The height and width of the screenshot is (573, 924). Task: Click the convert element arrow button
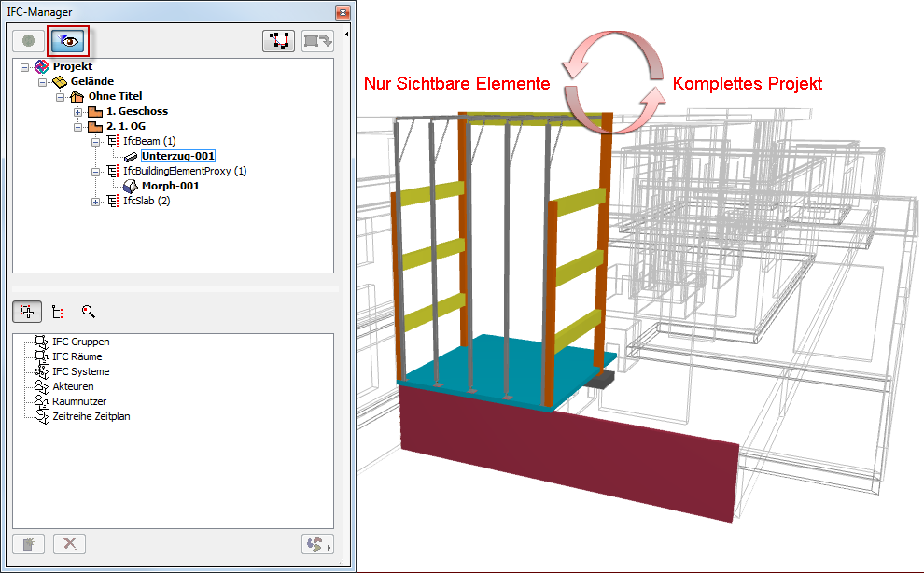(317, 41)
